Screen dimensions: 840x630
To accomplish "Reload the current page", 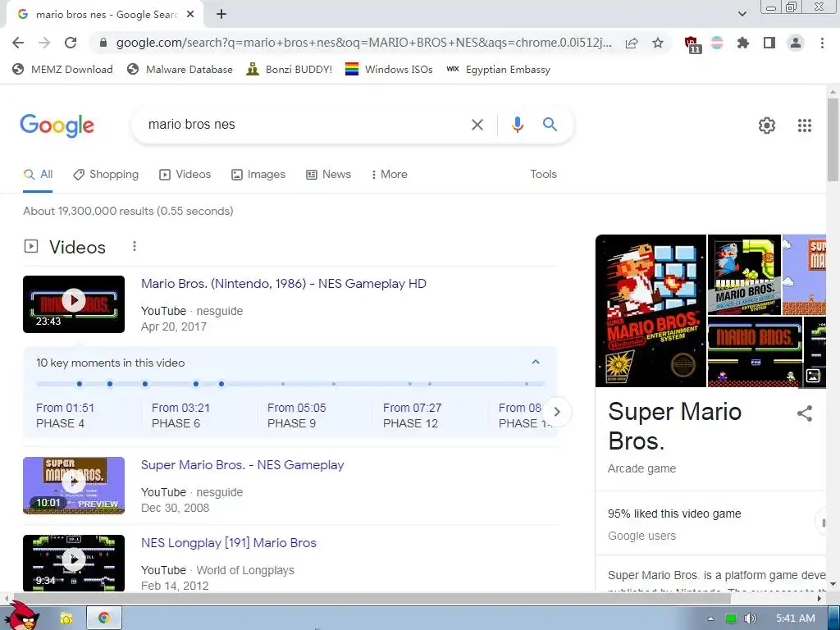I will tap(71, 43).
